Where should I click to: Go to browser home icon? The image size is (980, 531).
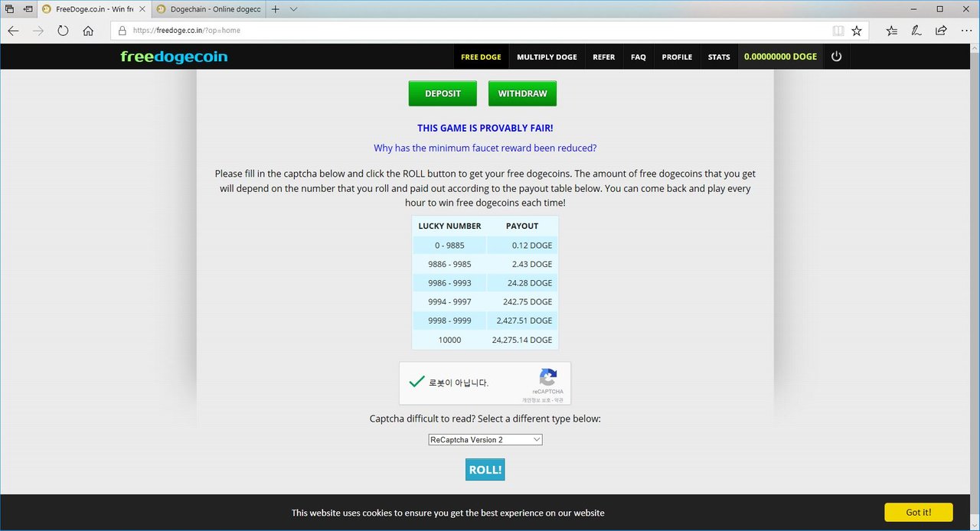pos(88,31)
